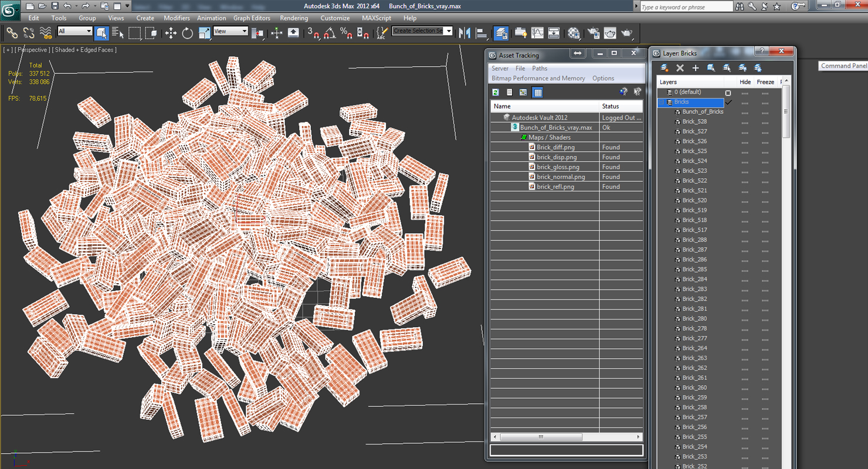The height and width of the screenshot is (469, 868).
Task: Toggle Angle Snap
Action: pos(330,33)
